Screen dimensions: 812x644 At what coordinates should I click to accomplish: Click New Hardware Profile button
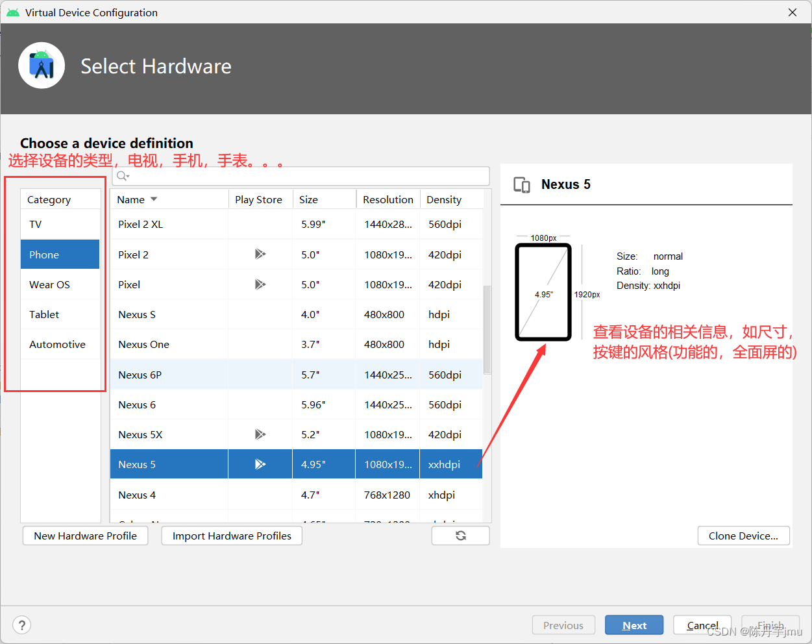[85, 536]
